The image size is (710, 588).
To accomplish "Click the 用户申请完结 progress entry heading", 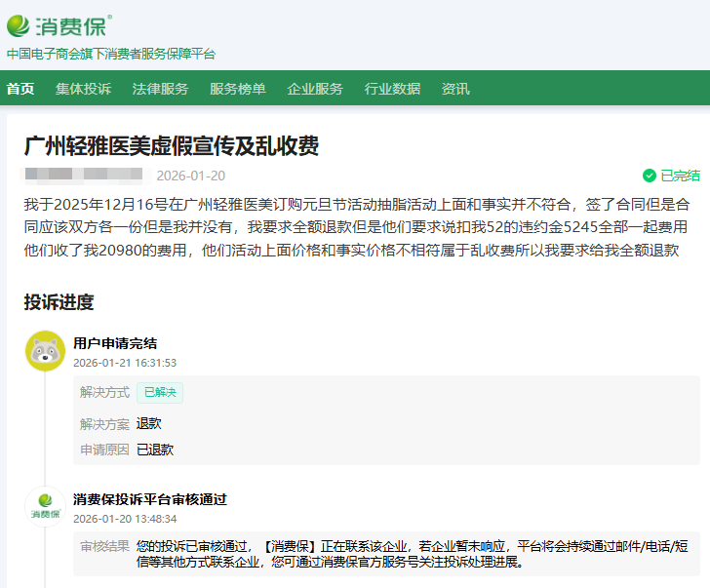I will pyautogui.click(x=115, y=343).
